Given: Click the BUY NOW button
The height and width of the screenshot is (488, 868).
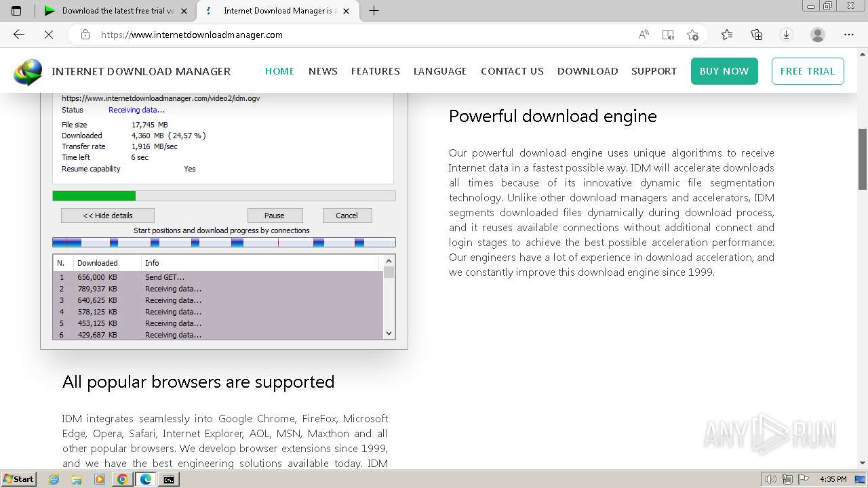Looking at the screenshot, I should point(724,71).
